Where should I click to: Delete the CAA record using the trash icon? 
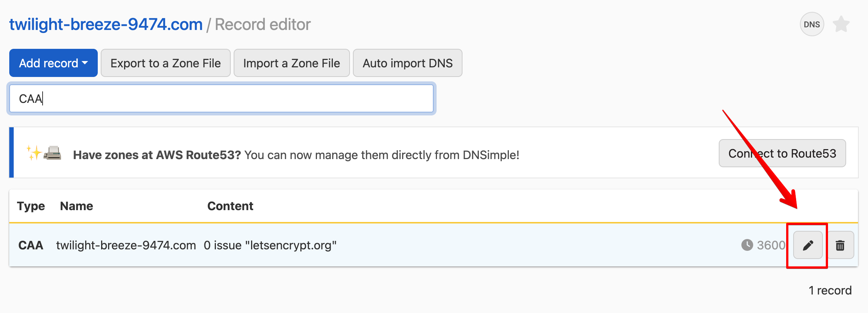pos(840,245)
